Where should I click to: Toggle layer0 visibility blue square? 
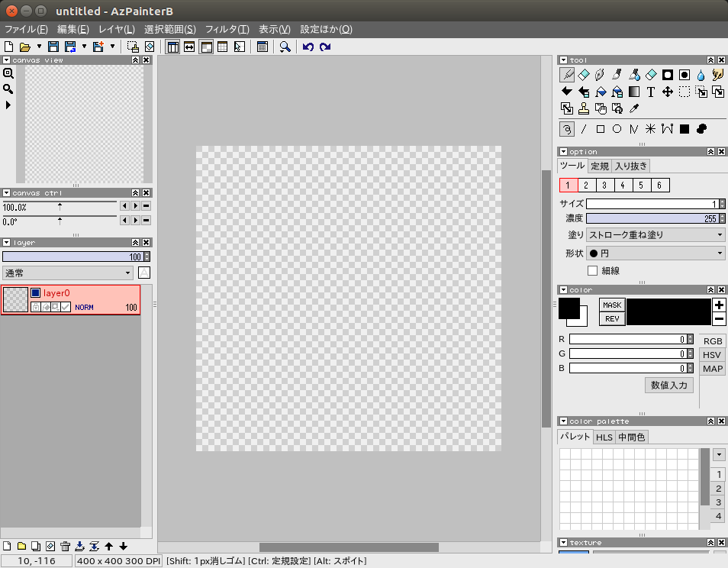[36, 292]
